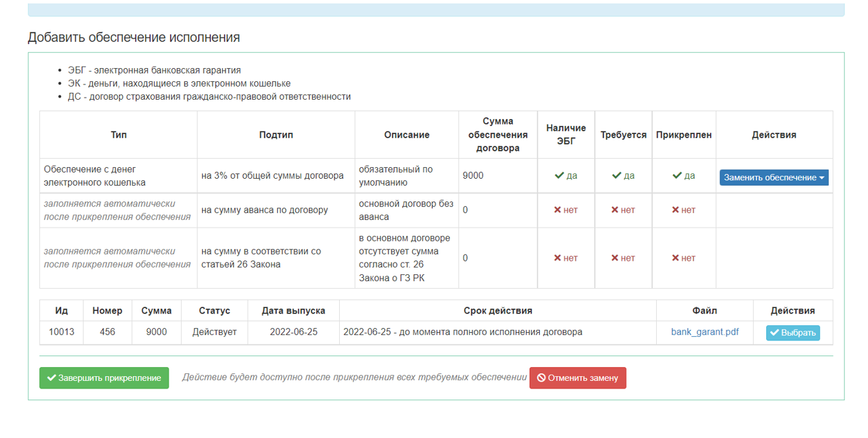This screenshot has height=438, width=868.
Task: Click green check in Требуется column
Action: pyautogui.click(x=617, y=176)
